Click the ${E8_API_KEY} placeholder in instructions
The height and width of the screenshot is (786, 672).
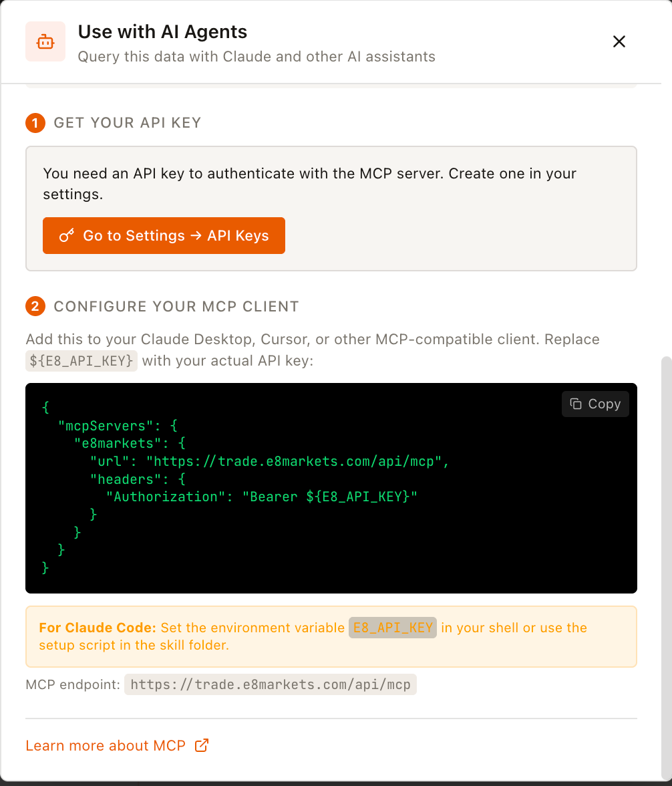(81, 361)
